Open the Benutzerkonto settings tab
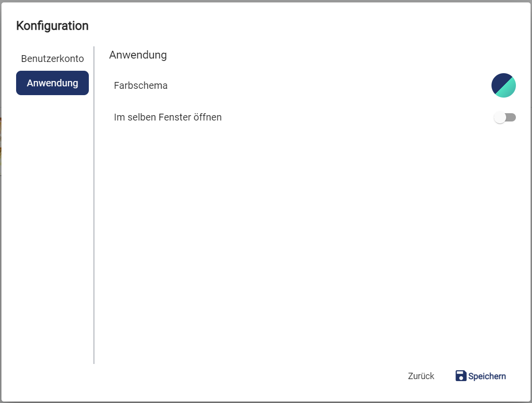532x403 pixels. [x=52, y=59]
